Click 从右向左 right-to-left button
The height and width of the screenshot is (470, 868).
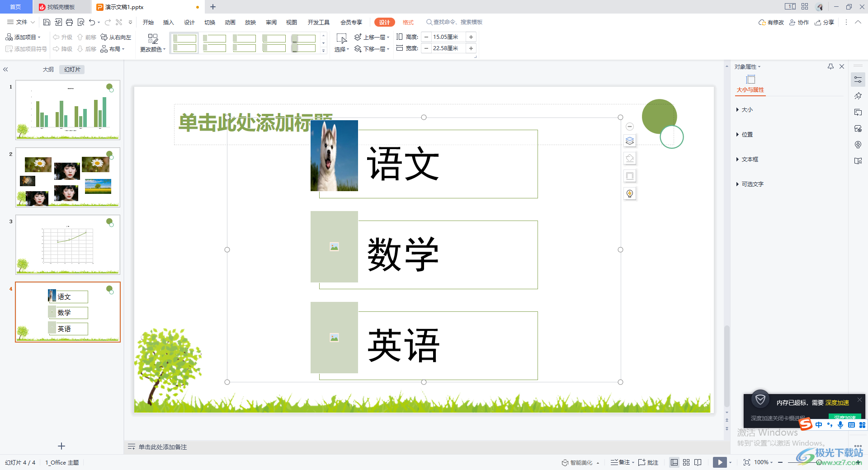click(116, 37)
